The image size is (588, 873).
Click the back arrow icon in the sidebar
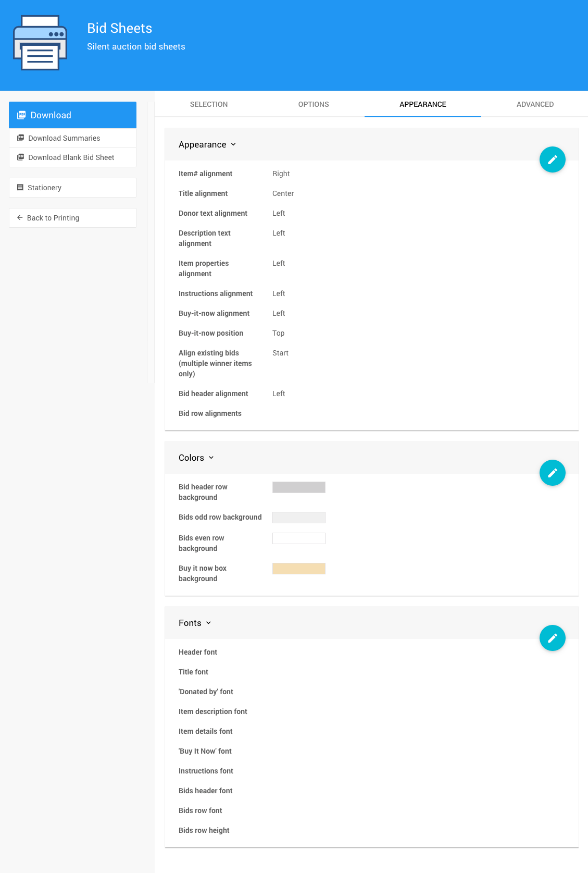tap(20, 218)
